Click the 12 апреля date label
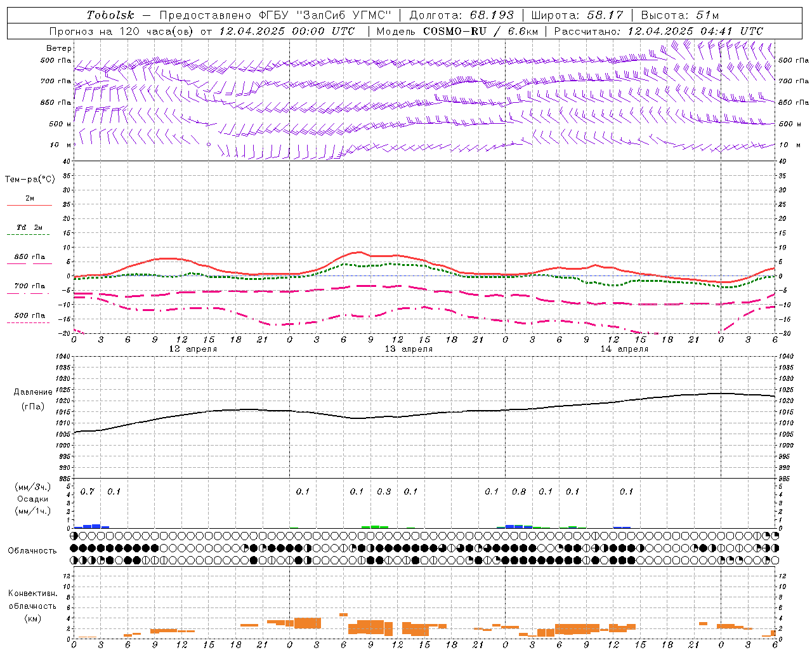This screenshot has height=650, width=812. point(193,349)
